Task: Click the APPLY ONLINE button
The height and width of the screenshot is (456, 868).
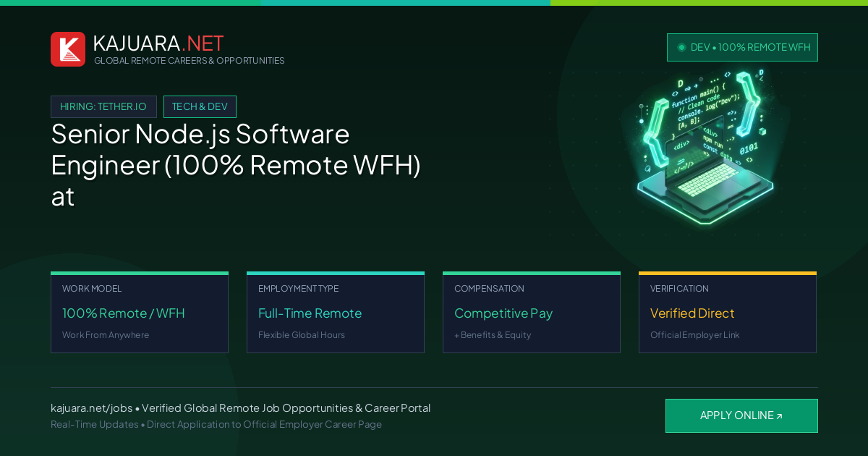Action: coord(741,415)
